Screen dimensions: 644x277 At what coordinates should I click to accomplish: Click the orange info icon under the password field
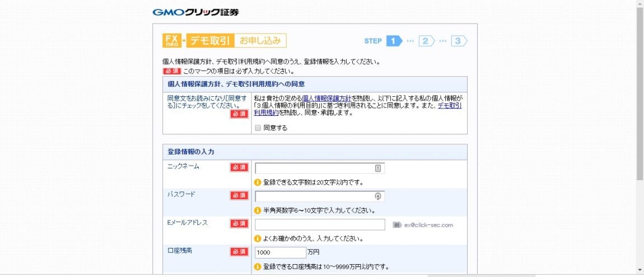pyautogui.click(x=258, y=210)
